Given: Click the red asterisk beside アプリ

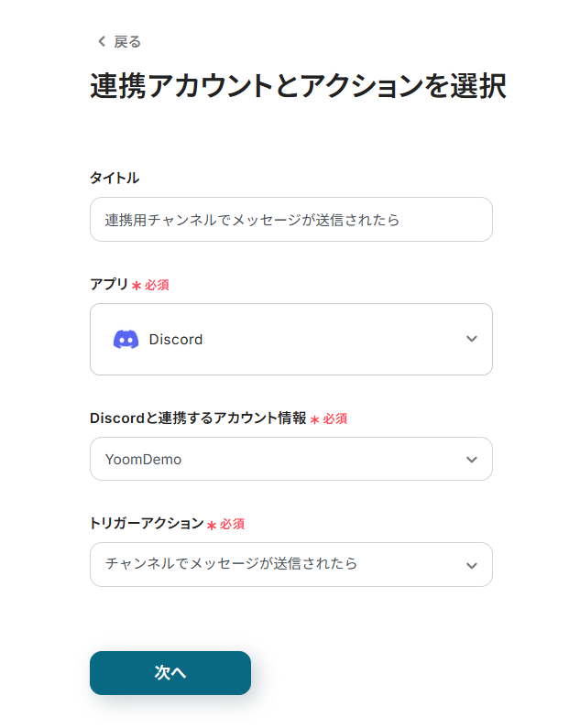Looking at the screenshot, I should point(137,286).
